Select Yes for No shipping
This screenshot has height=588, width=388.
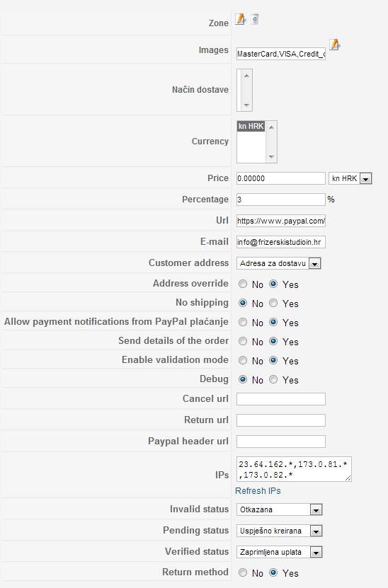tap(273, 303)
